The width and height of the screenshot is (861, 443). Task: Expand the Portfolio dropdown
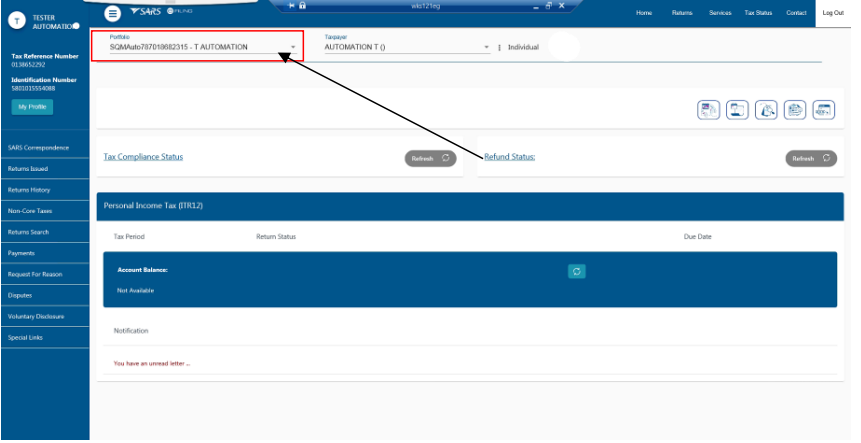pos(293,48)
